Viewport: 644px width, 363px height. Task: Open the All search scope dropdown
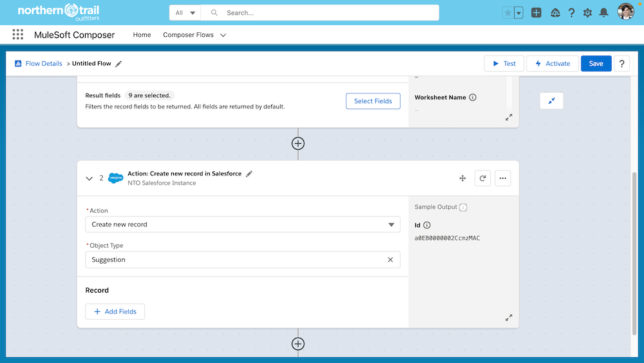pos(185,13)
